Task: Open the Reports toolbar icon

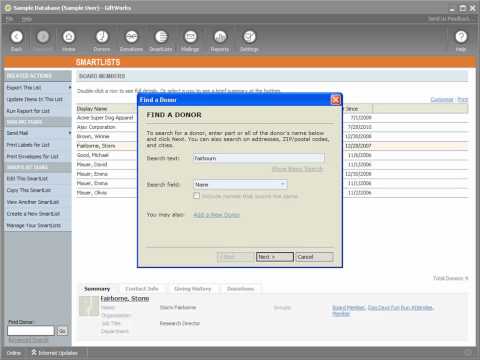Action: point(220,37)
